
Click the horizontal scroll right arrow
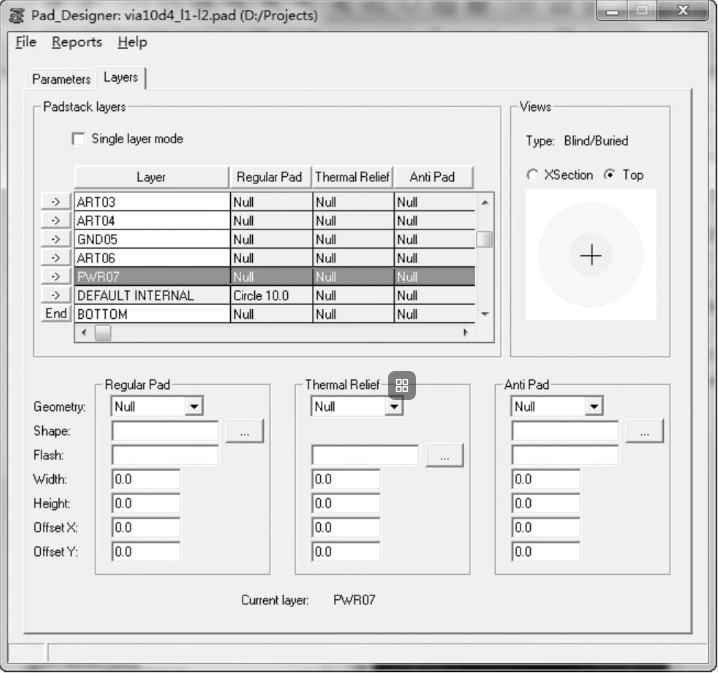(x=466, y=333)
